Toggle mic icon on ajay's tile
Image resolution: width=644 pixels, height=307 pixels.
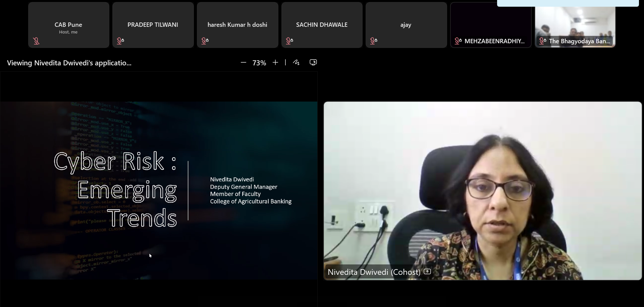coord(373,41)
